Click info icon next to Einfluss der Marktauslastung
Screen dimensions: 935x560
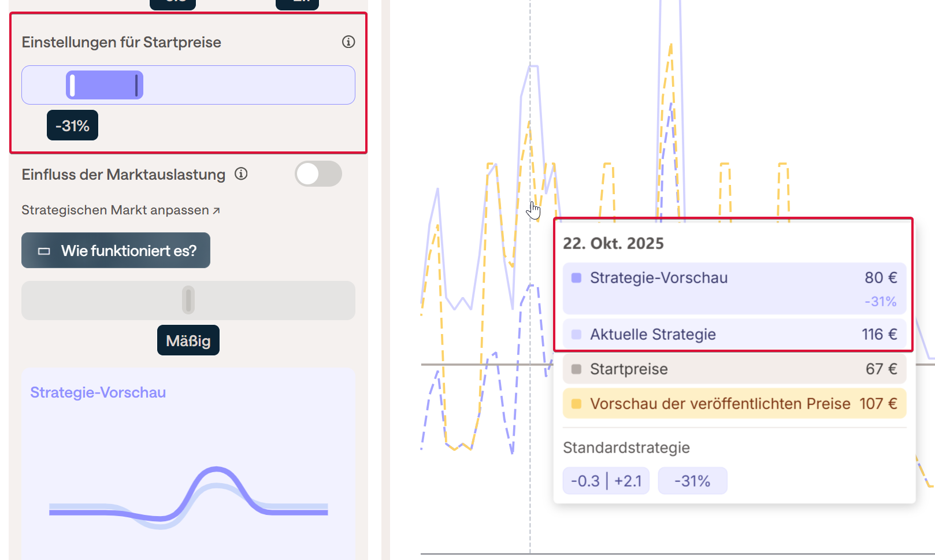coord(241,174)
